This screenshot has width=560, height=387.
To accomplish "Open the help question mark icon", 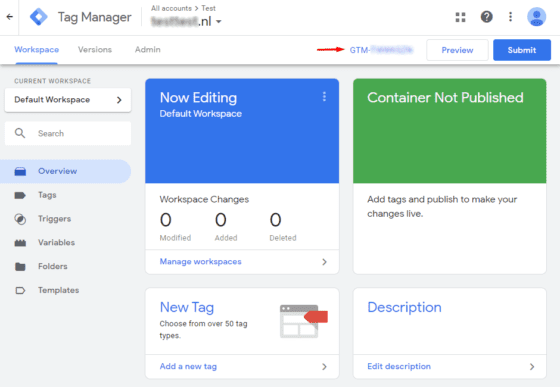I will pyautogui.click(x=486, y=17).
